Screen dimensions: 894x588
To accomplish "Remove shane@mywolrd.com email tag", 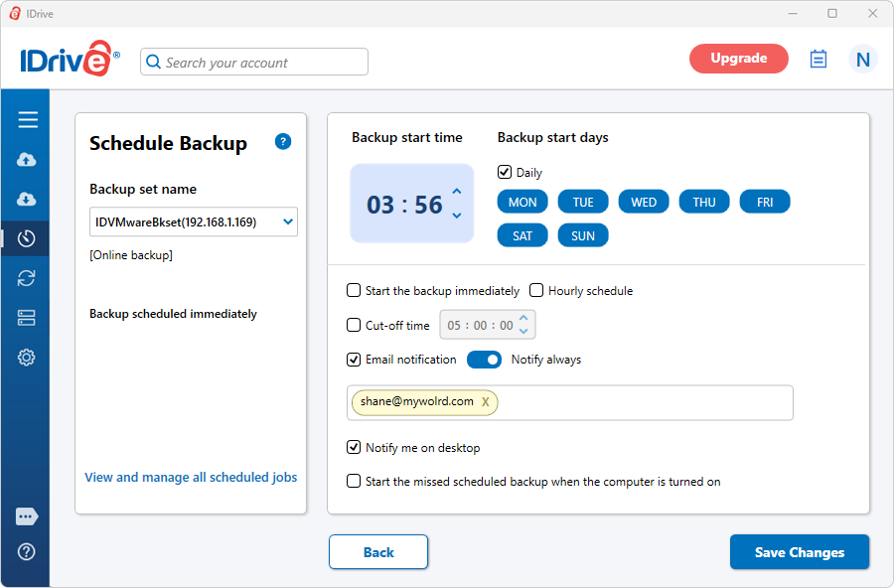I will 485,401.
